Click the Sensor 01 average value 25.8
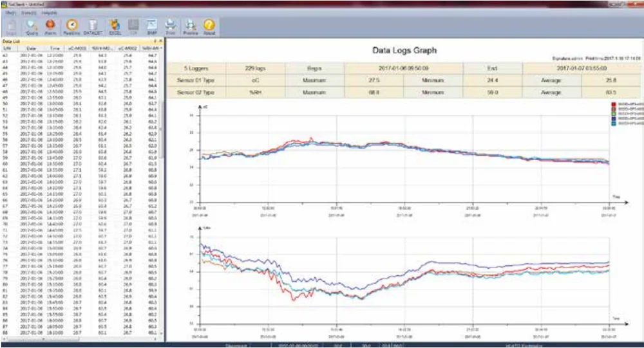 click(x=611, y=80)
